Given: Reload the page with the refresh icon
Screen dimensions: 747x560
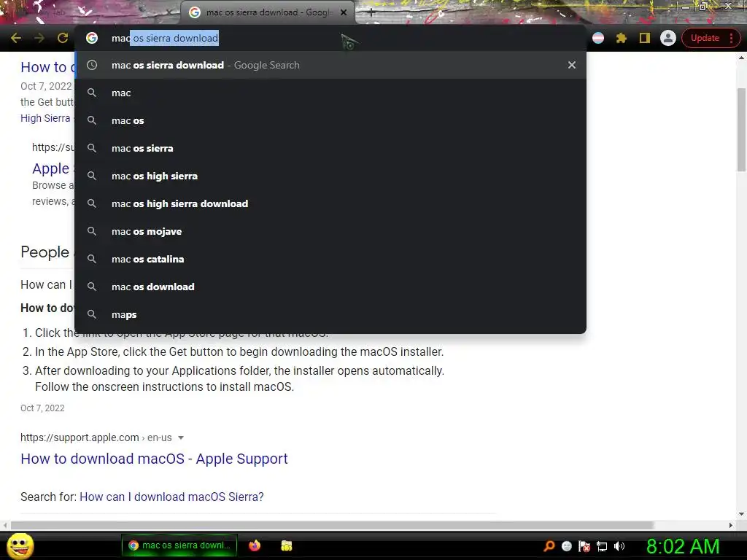Looking at the screenshot, I should tap(63, 38).
